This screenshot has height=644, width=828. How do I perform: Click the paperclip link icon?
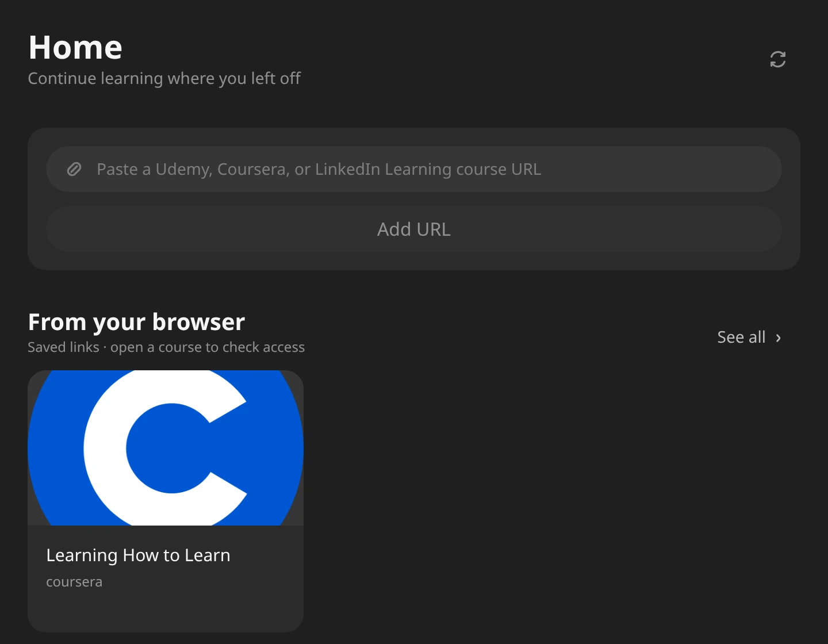tap(74, 169)
